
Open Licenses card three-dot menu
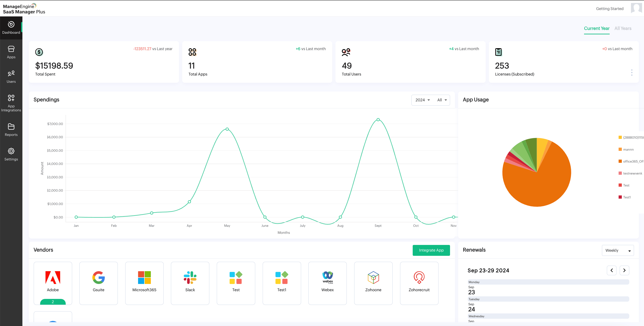[x=631, y=73]
